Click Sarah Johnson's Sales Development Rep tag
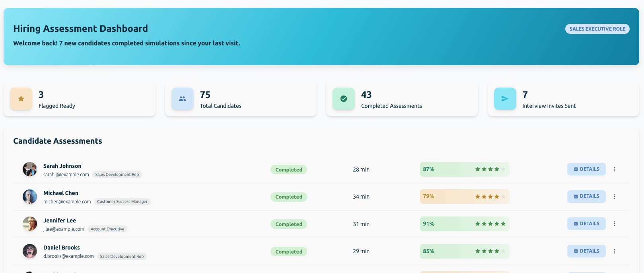Screen dimensions: 644x273 [x=117, y=174]
